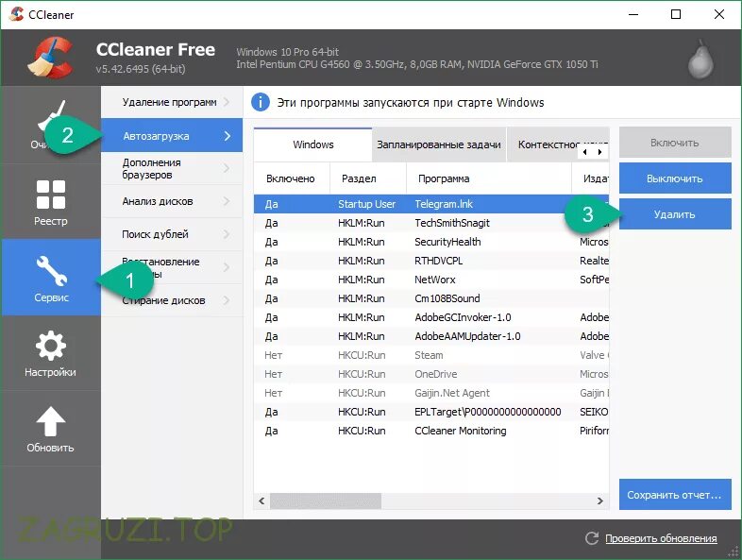The image size is (742, 560).
Task: Click refresh icon beside Проверить обновления
Action: click(x=592, y=538)
